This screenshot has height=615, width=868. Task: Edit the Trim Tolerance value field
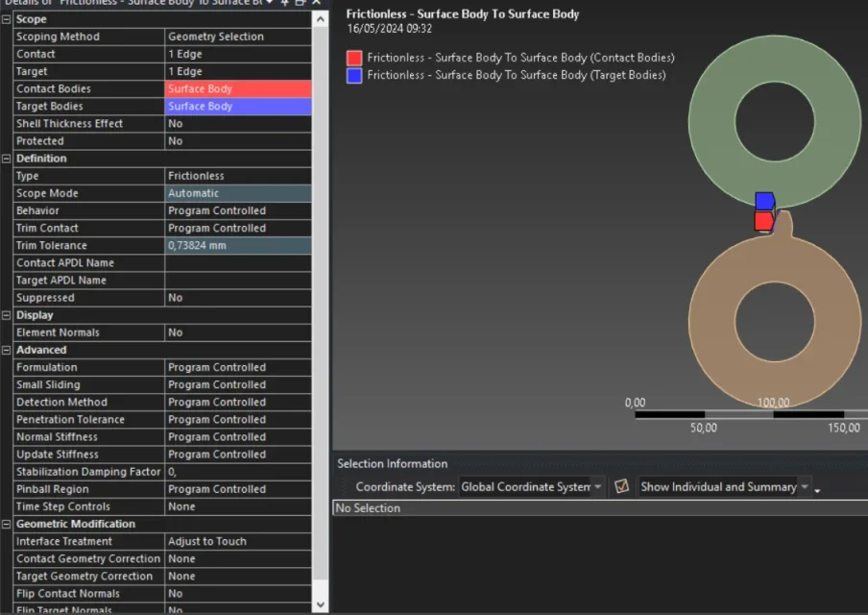point(238,245)
